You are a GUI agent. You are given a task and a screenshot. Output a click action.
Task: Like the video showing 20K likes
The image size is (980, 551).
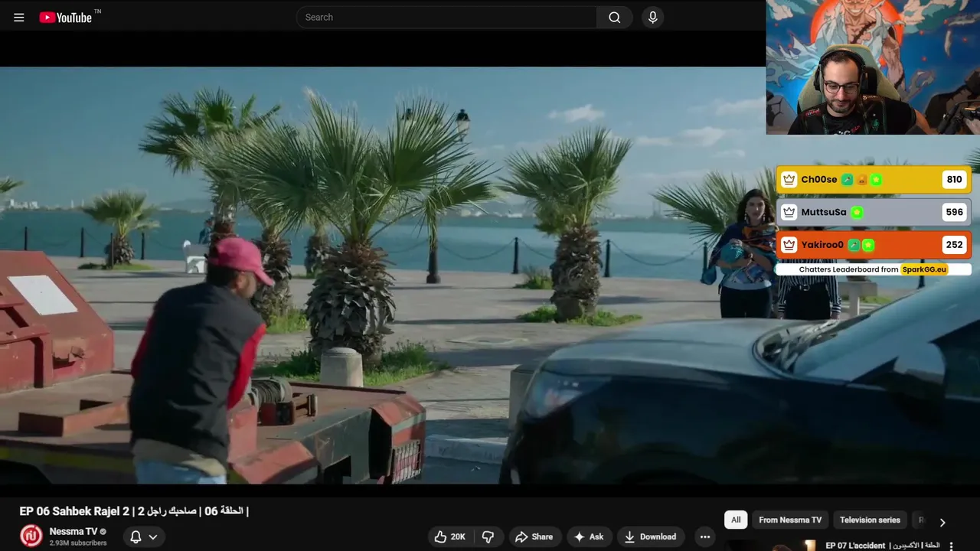click(449, 536)
